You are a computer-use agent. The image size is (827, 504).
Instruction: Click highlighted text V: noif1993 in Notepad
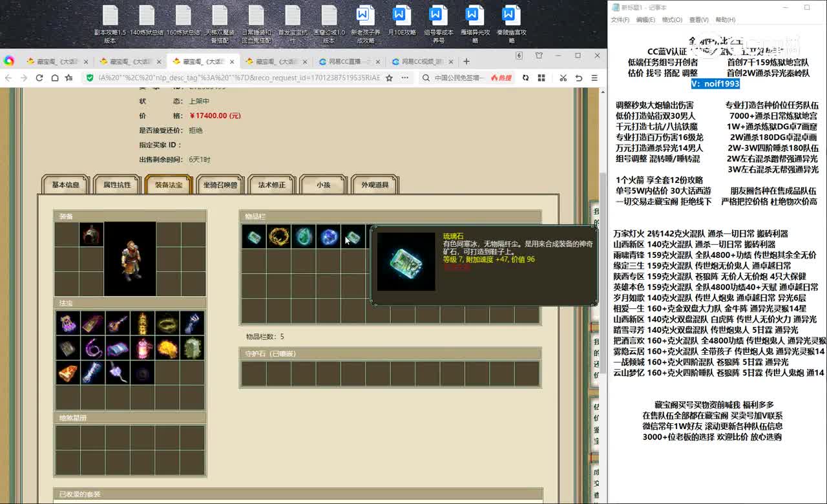click(x=715, y=83)
